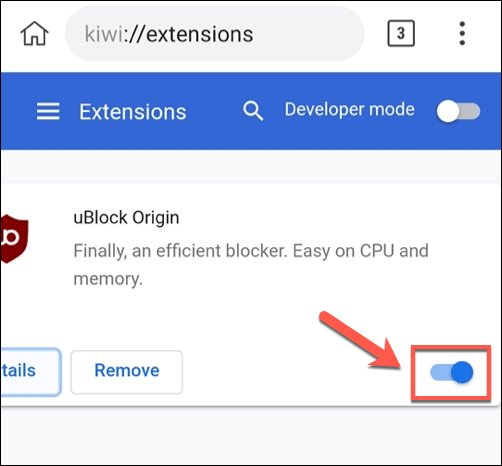The image size is (502, 466).
Task: Search extensions with the magnifier icon
Action: [x=253, y=111]
